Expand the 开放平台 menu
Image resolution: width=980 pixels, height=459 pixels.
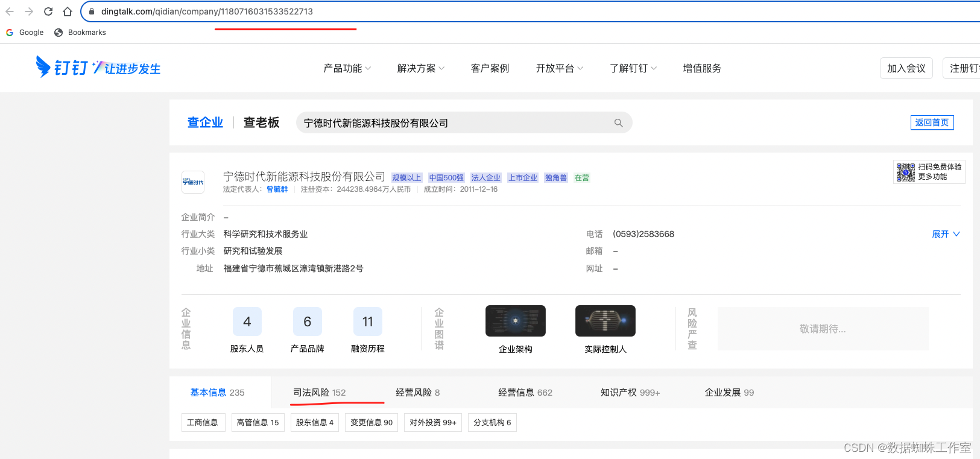560,68
